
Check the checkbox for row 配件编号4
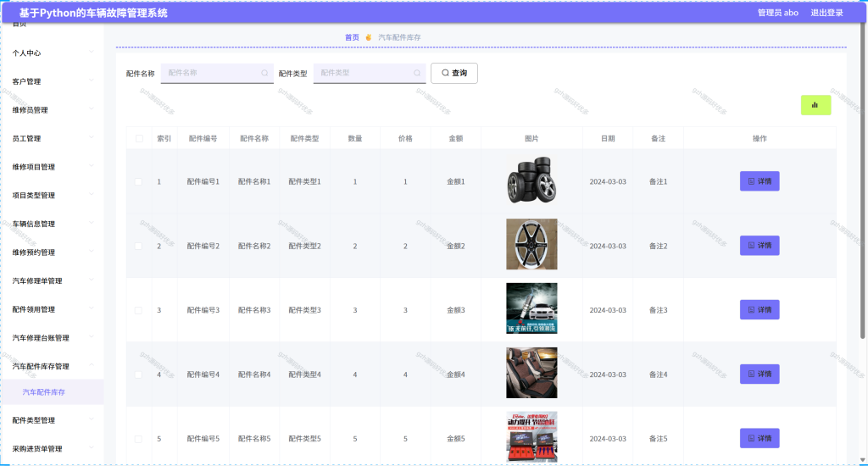click(138, 374)
